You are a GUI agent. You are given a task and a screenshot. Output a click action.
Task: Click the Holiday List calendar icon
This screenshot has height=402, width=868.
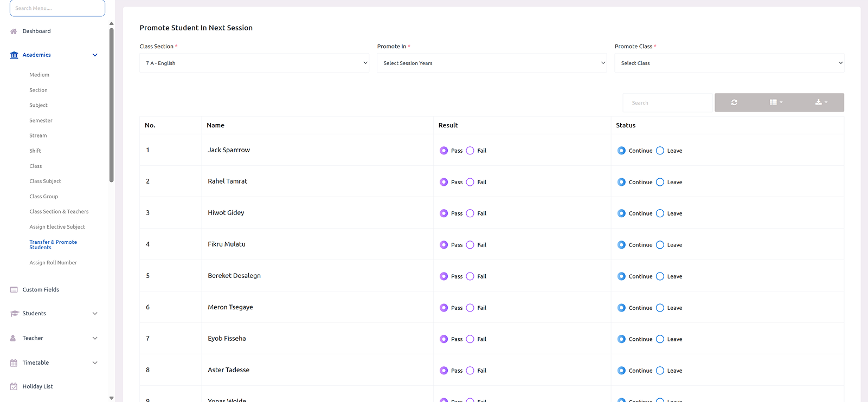pyautogui.click(x=14, y=387)
